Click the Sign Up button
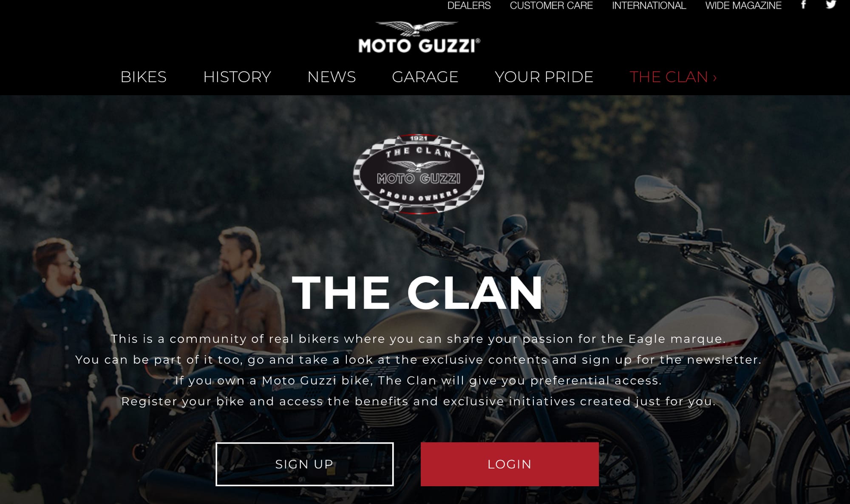This screenshot has width=850, height=504. (304, 464)
